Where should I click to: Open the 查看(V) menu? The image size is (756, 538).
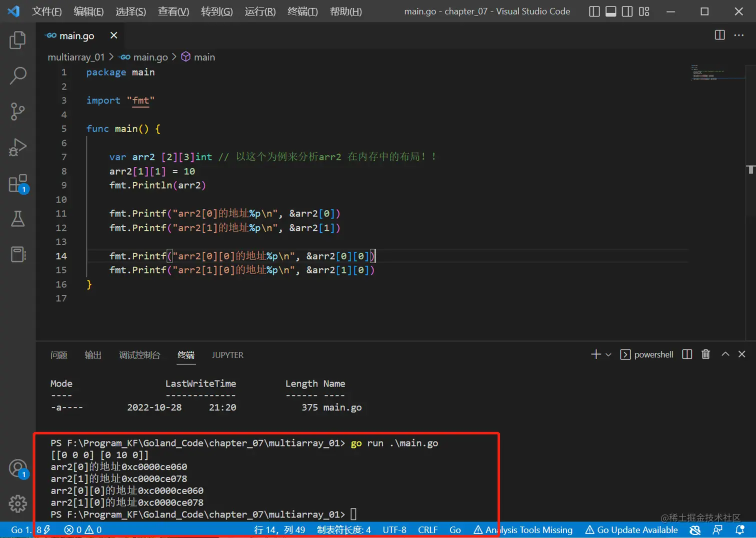point(173,11)
